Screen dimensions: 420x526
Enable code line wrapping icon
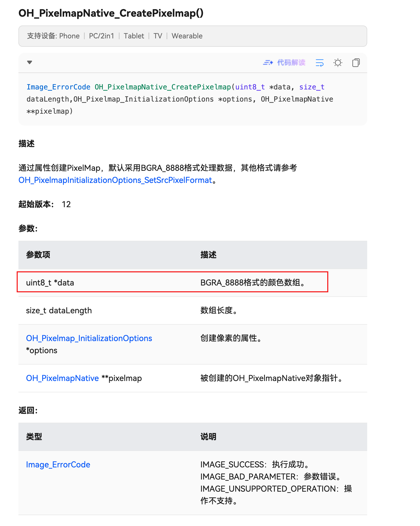click(319, 63)
